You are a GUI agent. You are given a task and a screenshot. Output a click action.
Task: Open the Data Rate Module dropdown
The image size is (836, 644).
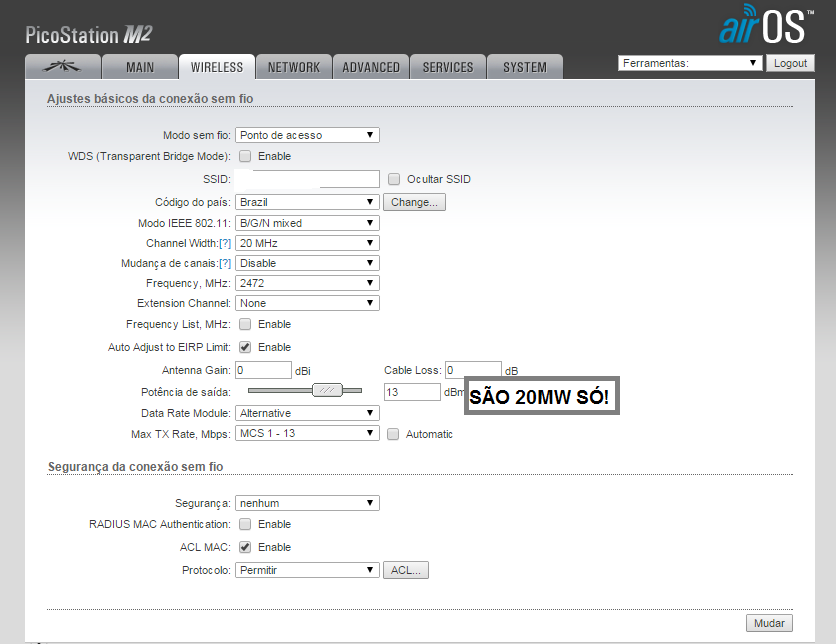307,413
